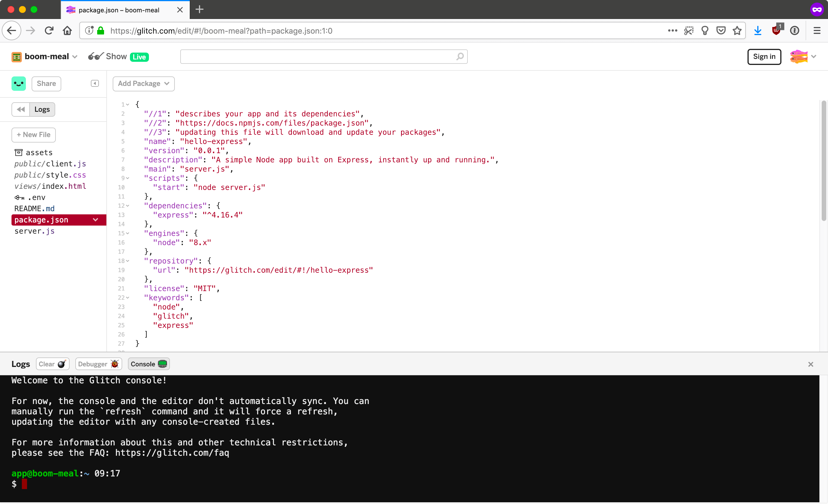This screenshot has height=504, width=828.
Task: Open the Add Package dropdown
Action: 143,84
